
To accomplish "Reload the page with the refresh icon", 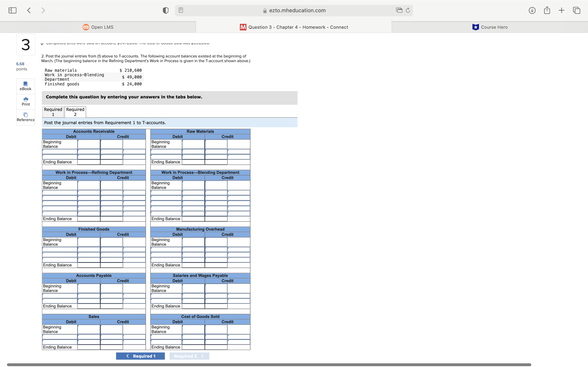I will pos(408,10).
